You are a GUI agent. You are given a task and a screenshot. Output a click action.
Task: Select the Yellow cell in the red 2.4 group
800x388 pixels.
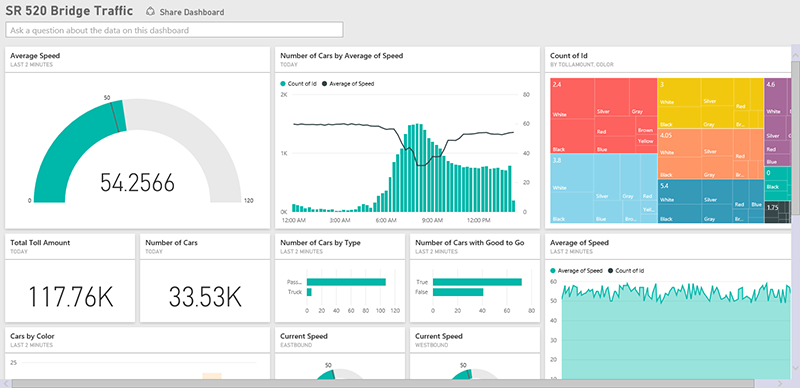(646, 139)
